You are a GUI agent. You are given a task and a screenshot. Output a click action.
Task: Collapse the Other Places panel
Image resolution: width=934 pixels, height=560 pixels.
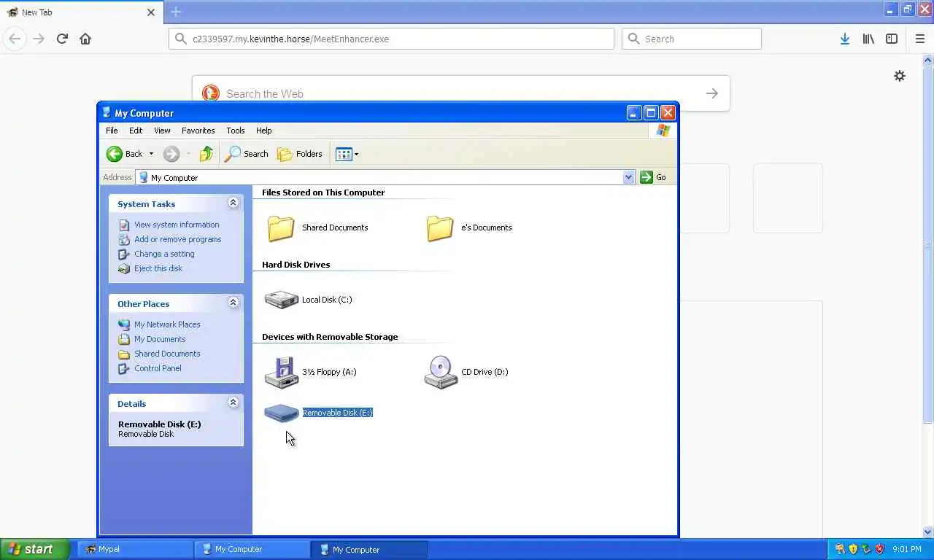coord(233,303)
